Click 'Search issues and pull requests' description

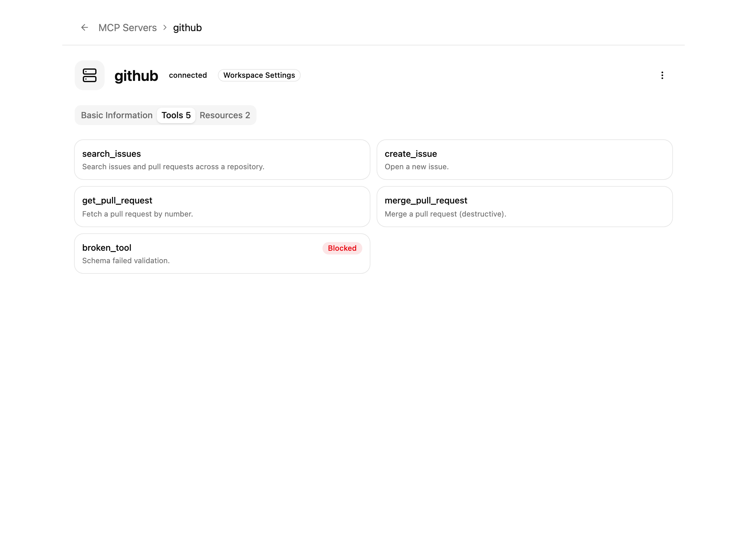click(x=173, y=167)
